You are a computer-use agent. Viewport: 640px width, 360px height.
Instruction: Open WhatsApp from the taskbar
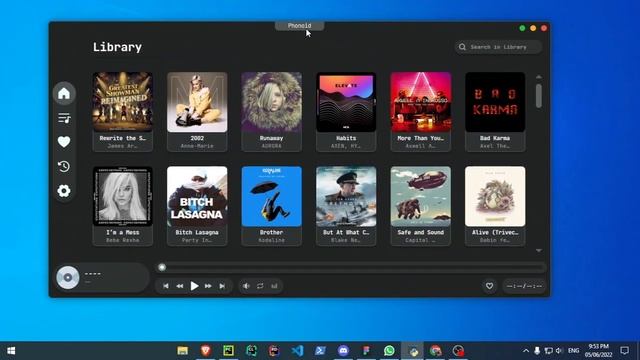[389, 351]
